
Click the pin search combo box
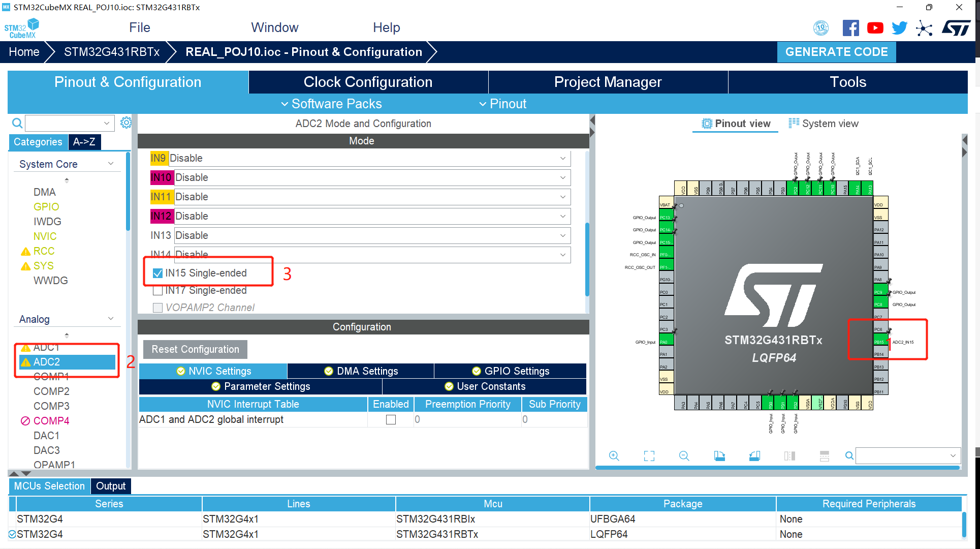[x=908, y=456]
